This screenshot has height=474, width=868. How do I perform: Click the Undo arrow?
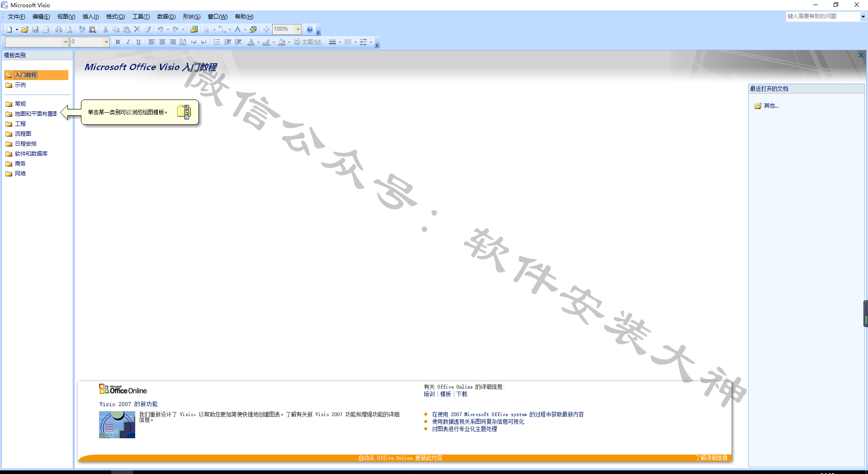[x=160, y=29]
